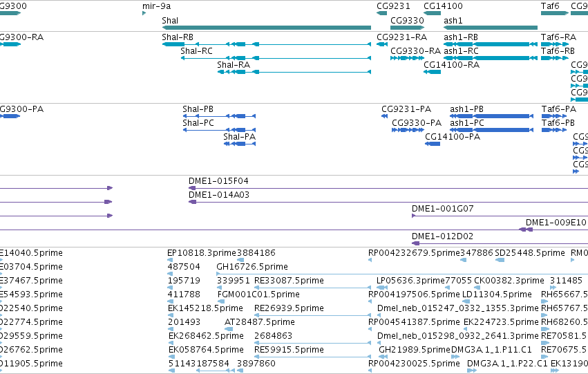Select the EST labeled 487504
The image size is (588, 374).
coord(184,267)
